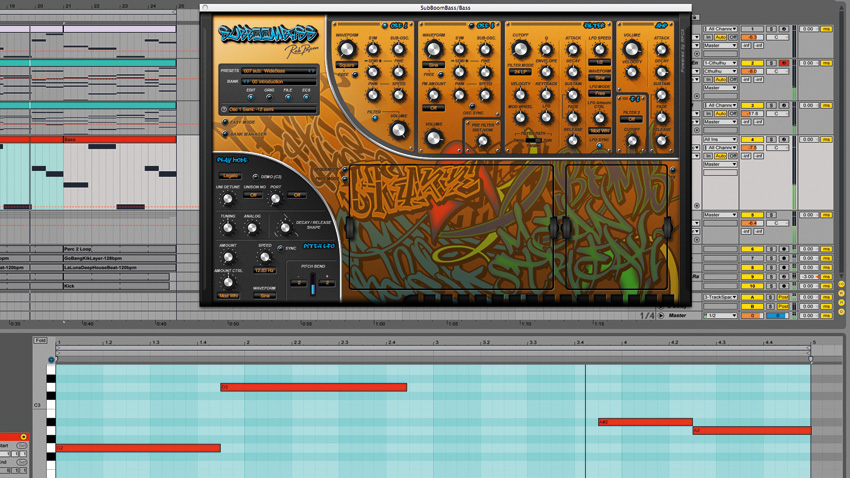Adjust the OSC 2 FM Amount knob

point(433,95)
